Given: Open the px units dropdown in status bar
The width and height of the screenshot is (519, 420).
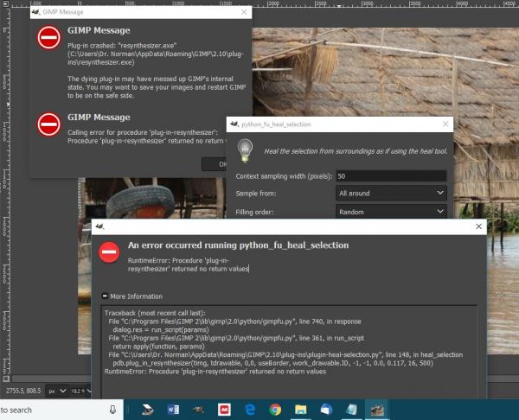Looking at the screenshot, I should (57, 391).
